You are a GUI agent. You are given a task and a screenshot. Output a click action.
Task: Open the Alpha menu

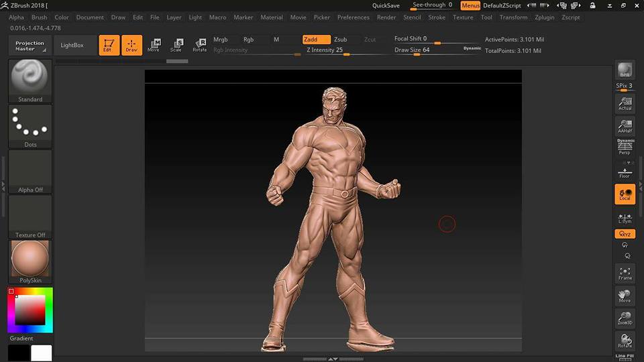coord(16,17)
